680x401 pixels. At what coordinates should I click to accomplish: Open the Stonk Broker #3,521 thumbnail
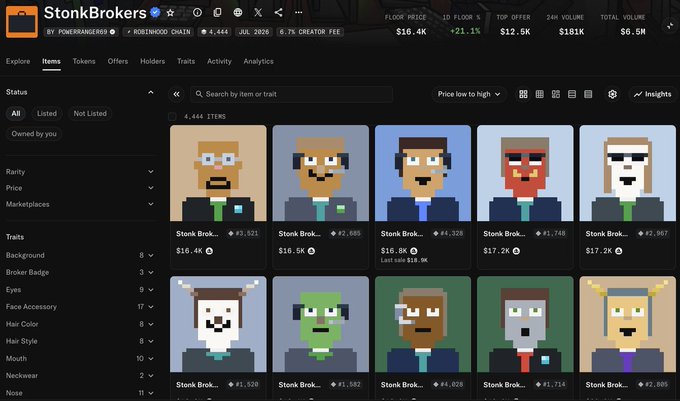[x=218, y=173]
